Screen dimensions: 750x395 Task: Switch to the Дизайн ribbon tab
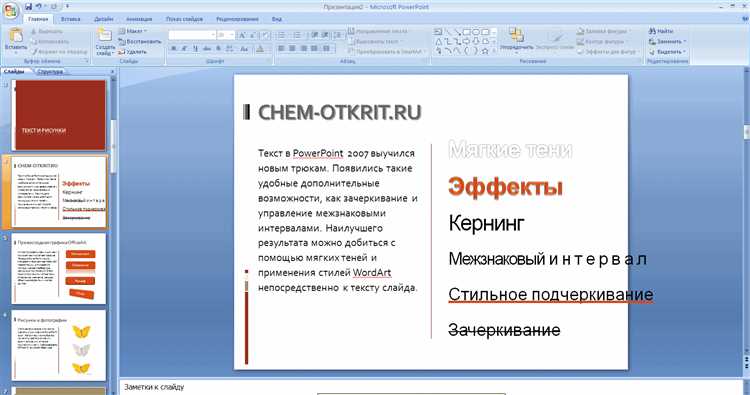[104, 19]
